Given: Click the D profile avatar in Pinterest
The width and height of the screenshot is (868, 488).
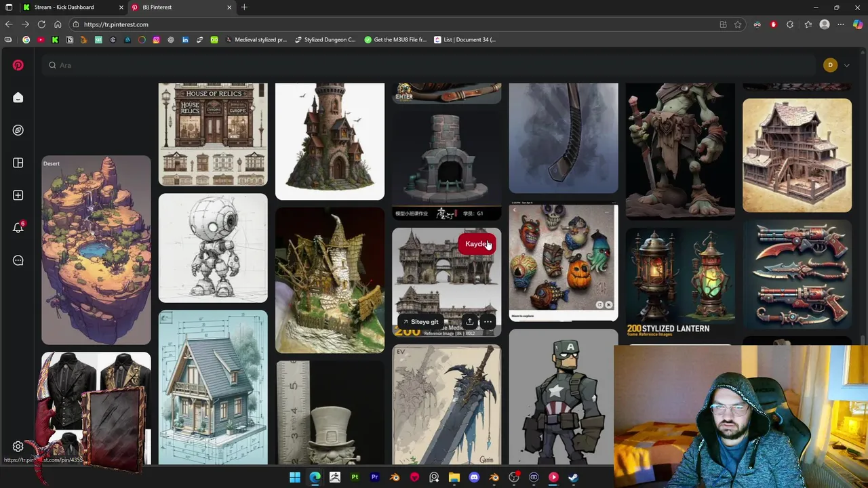Looking at the screenshot, I should point(830,65).
